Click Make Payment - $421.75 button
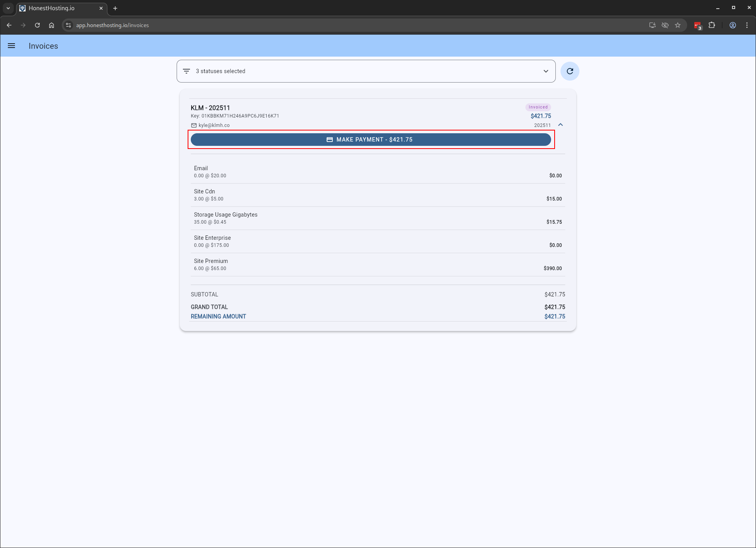The width and height of the screenshot is (756, 548). pos(371,140)
